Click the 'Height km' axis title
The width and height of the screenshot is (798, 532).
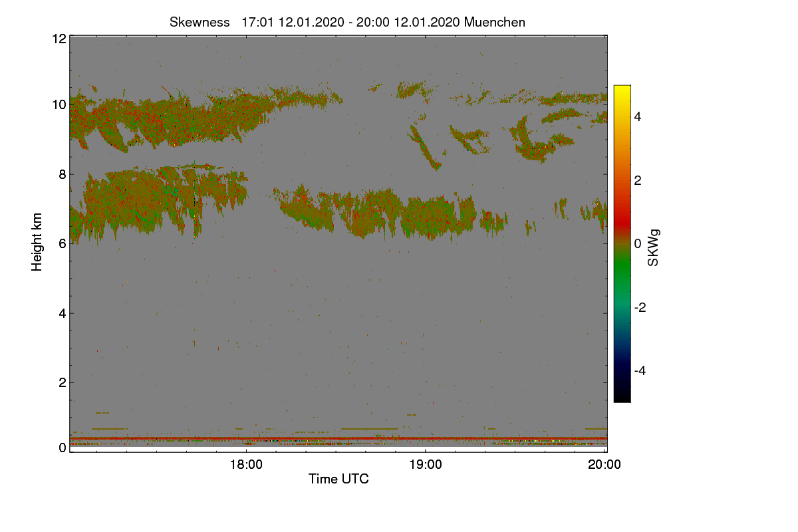coord(37,242)
